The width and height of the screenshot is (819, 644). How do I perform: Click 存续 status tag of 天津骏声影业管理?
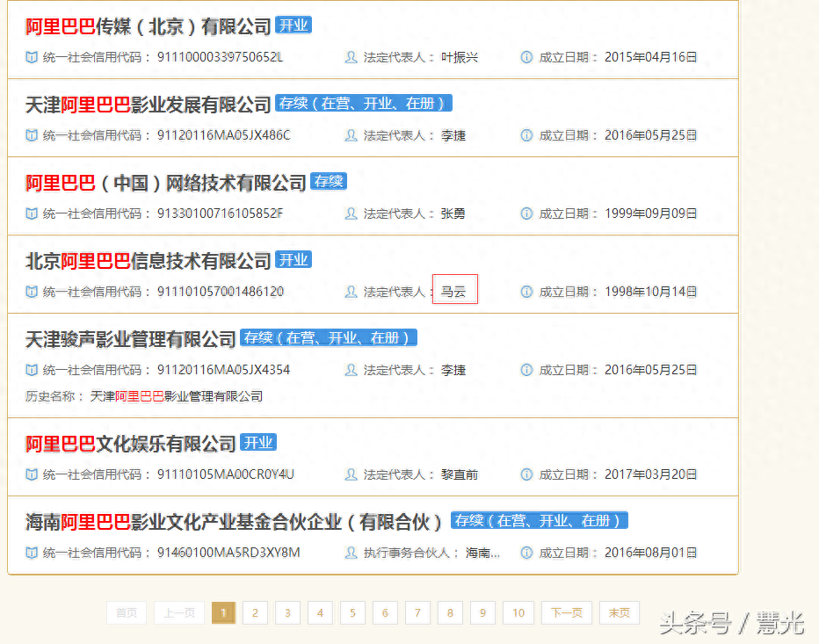[329, 338]
